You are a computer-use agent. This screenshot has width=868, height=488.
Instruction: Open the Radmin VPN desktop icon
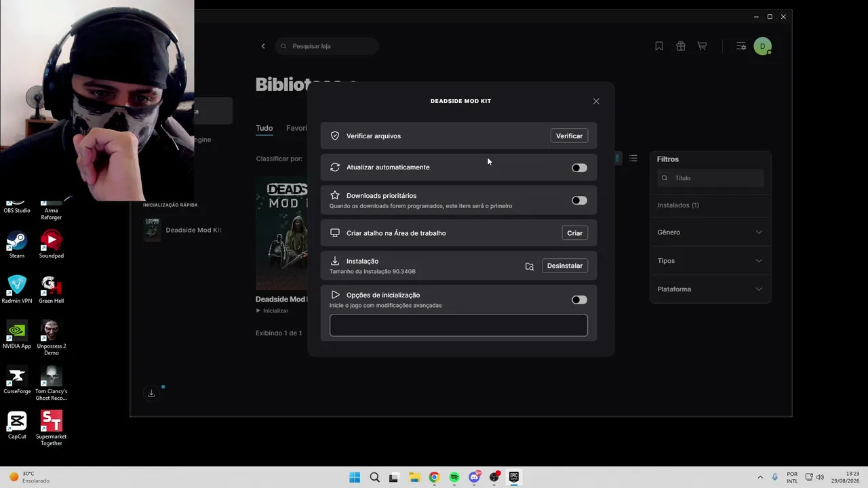[x=17, y=290]
